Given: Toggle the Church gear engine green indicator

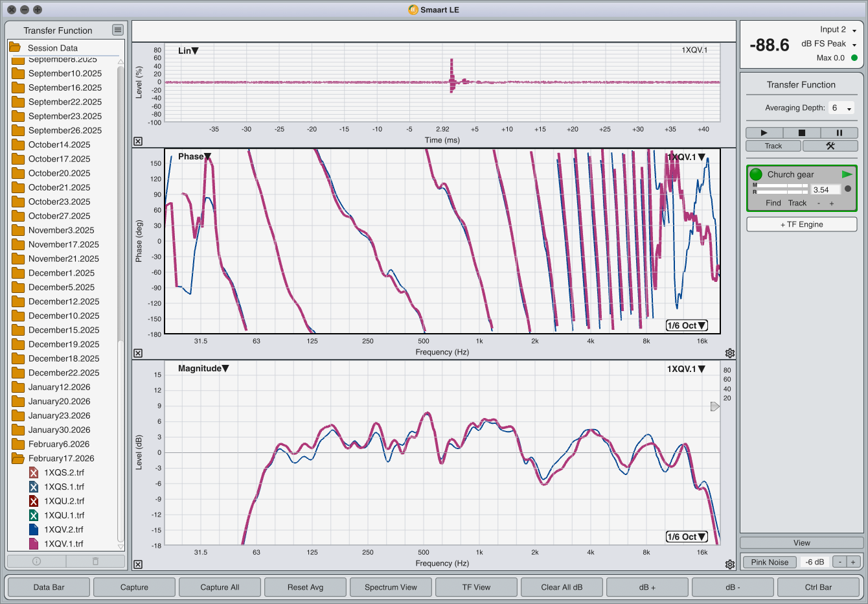Looking at the screenshot, I should [x=756, y=174].
